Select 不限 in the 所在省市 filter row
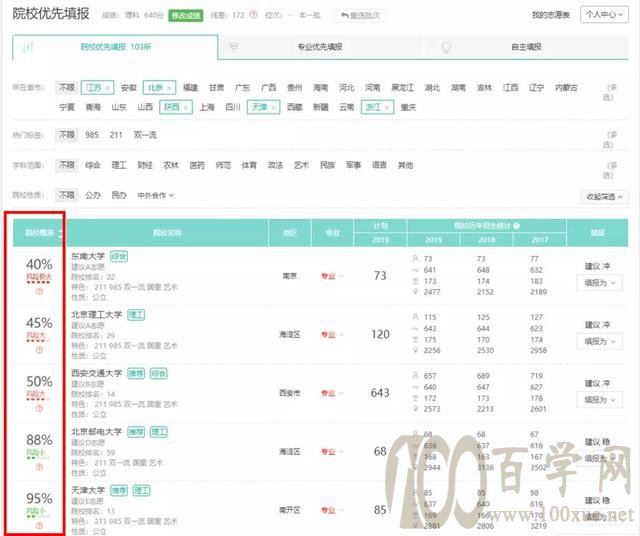This screenshot has width=640, height=536. 67,88
